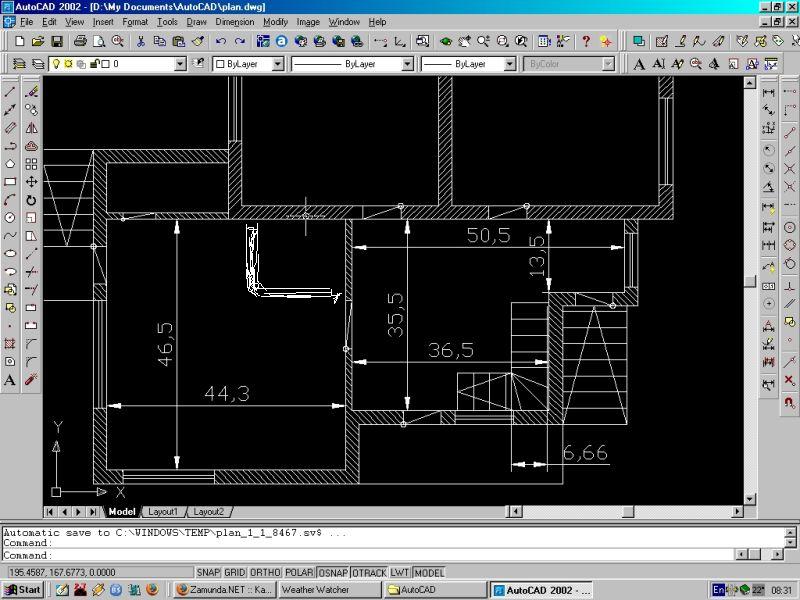Switch to the Layout1 tab
This screenshot has width=800, height=600.
click(x=163, y=511)
